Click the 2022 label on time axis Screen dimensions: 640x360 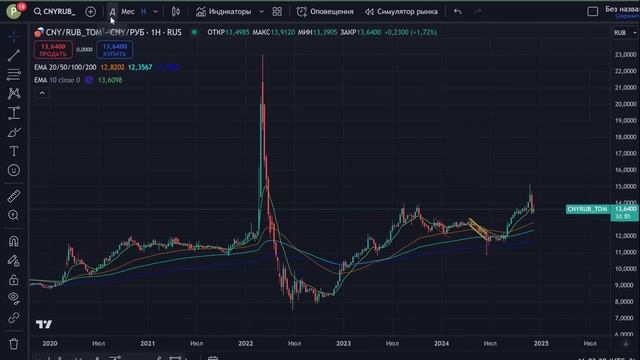point(246,344)
